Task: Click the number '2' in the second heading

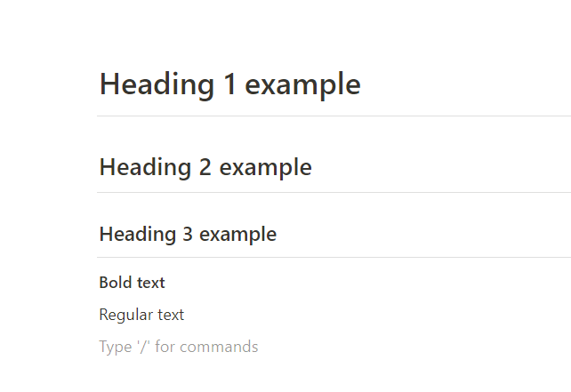Action: [x=205, y=167]
